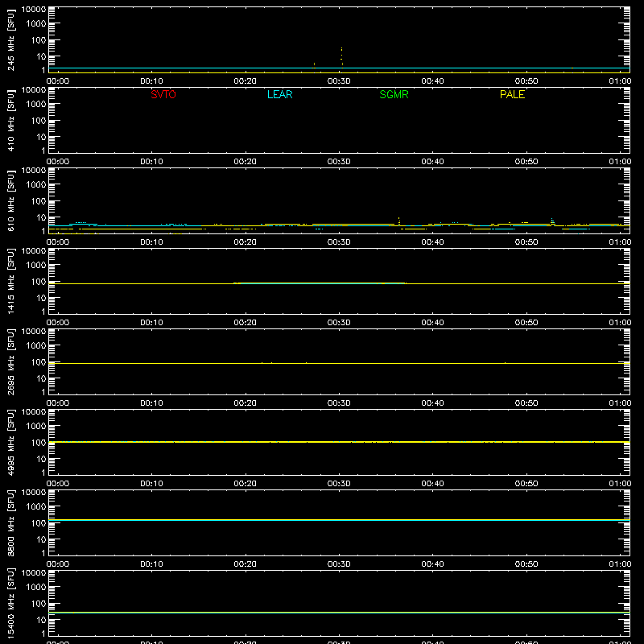This screenshot has width=644, height=644.
Task: Select the '1415 MHz [SFU]' axis title
Action: [11, 282]
